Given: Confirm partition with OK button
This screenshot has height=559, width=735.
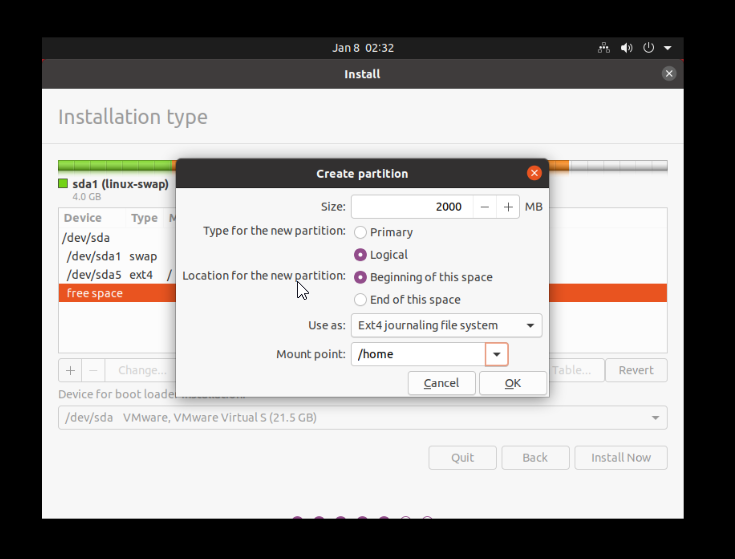Looking at the screenshot, I should [513, 383].
